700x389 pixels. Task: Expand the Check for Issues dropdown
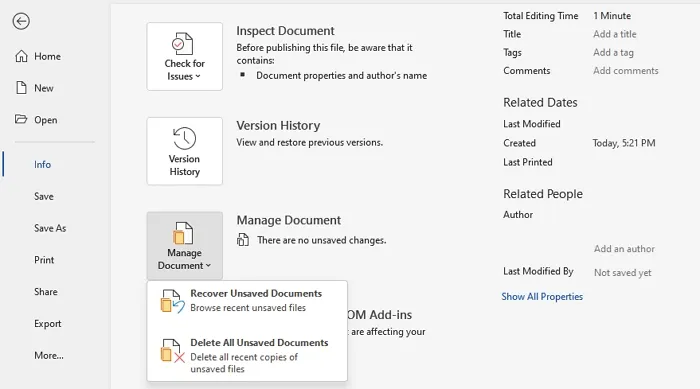tap(184, 57)
